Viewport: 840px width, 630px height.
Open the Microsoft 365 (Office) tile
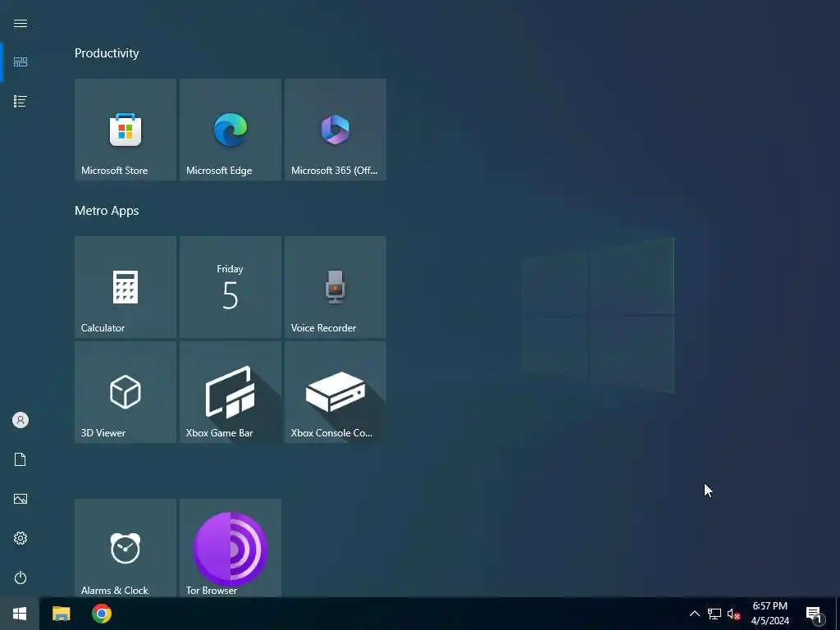point(336,130)
